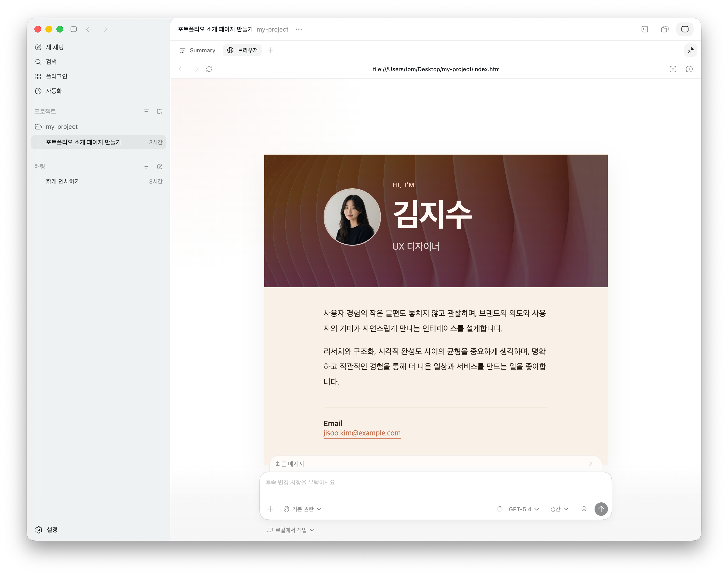Add a new project folder icon
This screenshot has height=576, width=728.
(x=160, y=111)
